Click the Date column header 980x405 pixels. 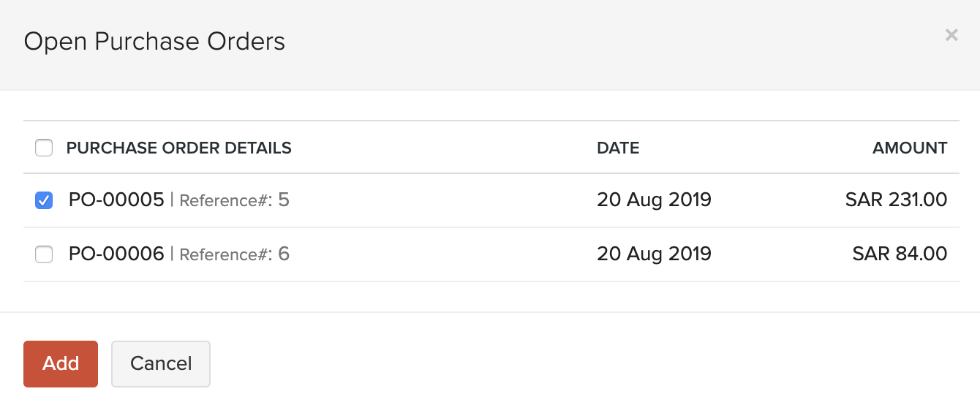[618, 148]
